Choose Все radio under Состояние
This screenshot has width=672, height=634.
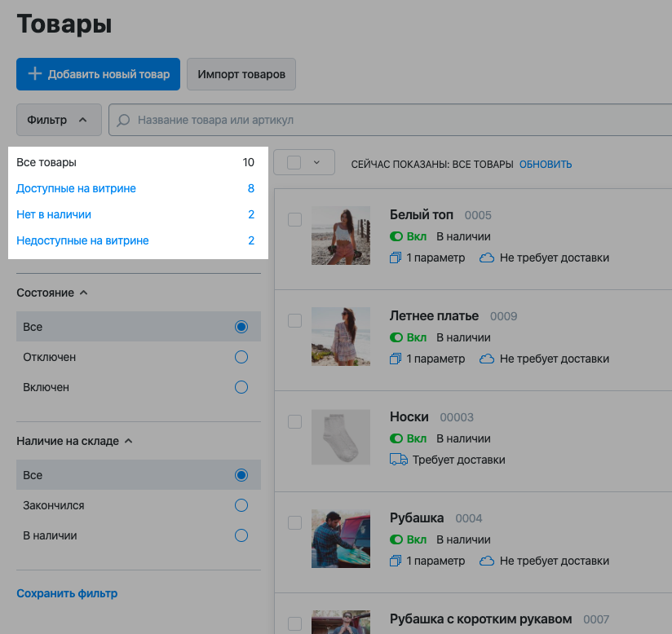pyautogui.click(x=241, y=327)
